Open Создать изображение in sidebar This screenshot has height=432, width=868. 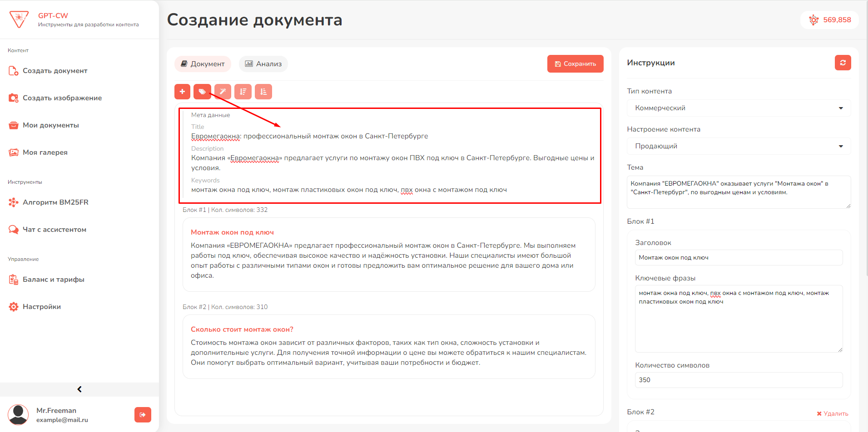[62, 98]
